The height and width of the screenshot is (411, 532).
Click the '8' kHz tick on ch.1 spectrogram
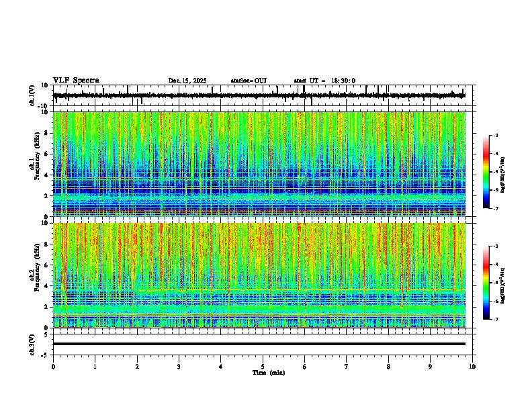pos(46,133)
